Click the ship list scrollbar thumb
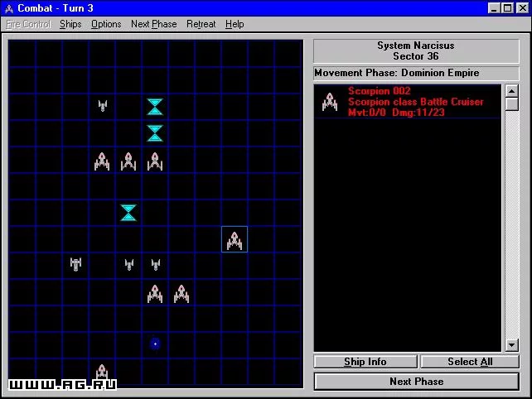The height and width of the screenshot is (399, 532). (511, 104)
